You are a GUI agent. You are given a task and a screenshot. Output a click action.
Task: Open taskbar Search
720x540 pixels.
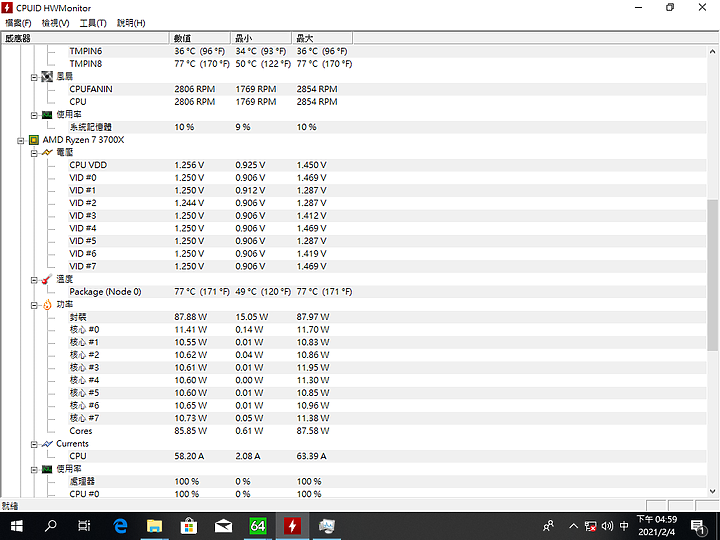[x=51, y=526]
